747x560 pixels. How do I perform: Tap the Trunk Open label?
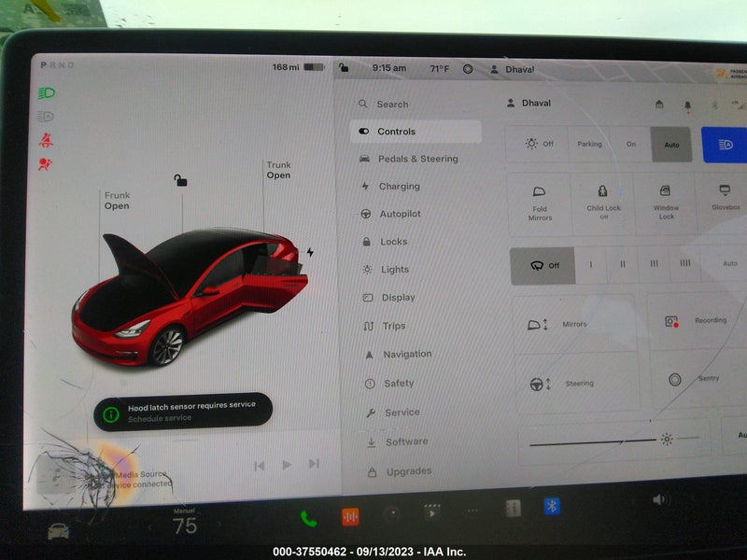pyautogui.click(x=278, y=170)
